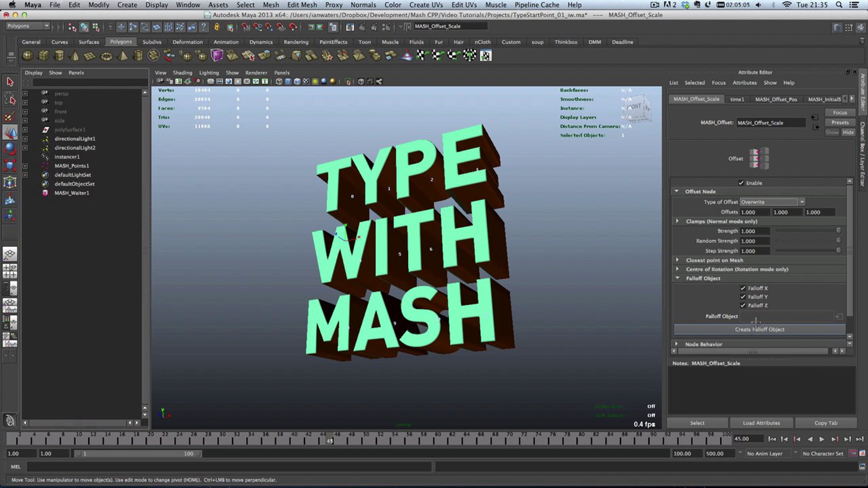Image resolution: width=868 pixels, height=488 pixels.
Task: Click the play forward button
Action: pos(822,439)
